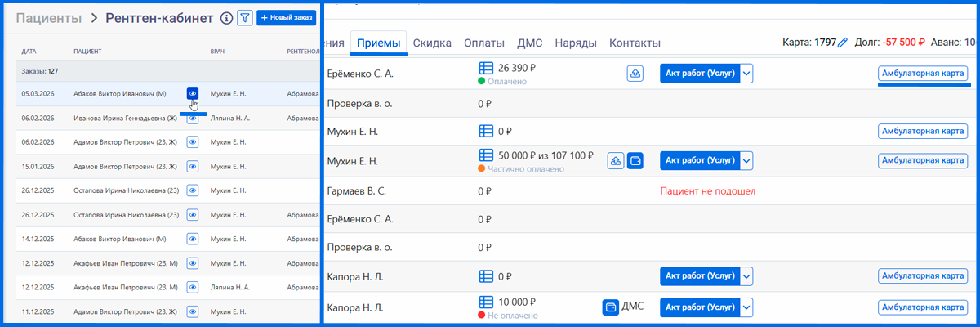980x327 pixels.
Task: Go to Пациенты breadcrumb link
Action: [49, 18]
